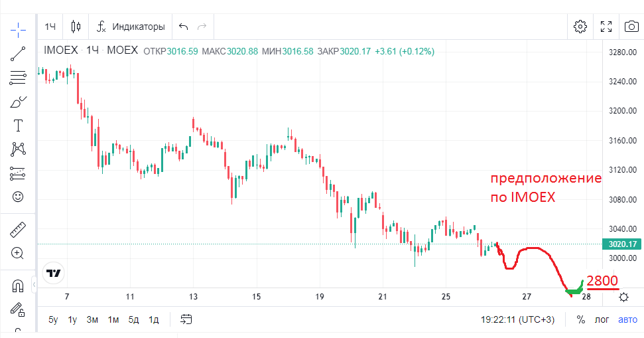Click date label 25 on time axis

click(x=446, y=296)
